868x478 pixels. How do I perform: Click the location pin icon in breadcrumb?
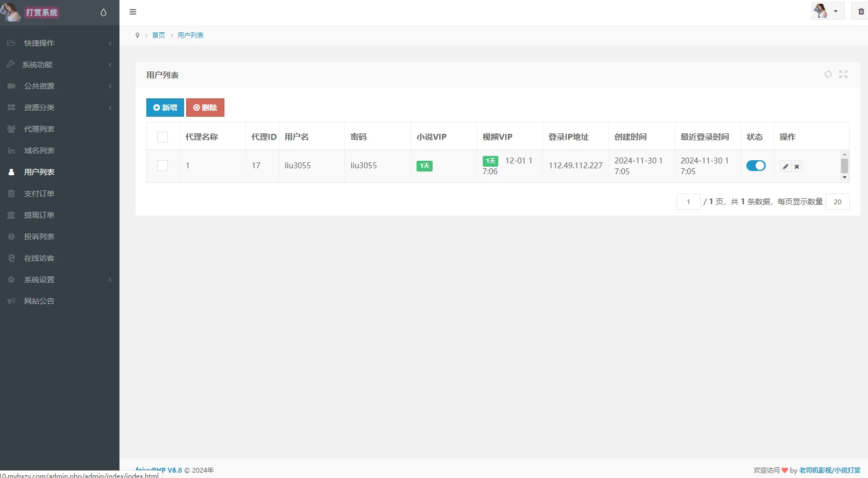(137, 35)
